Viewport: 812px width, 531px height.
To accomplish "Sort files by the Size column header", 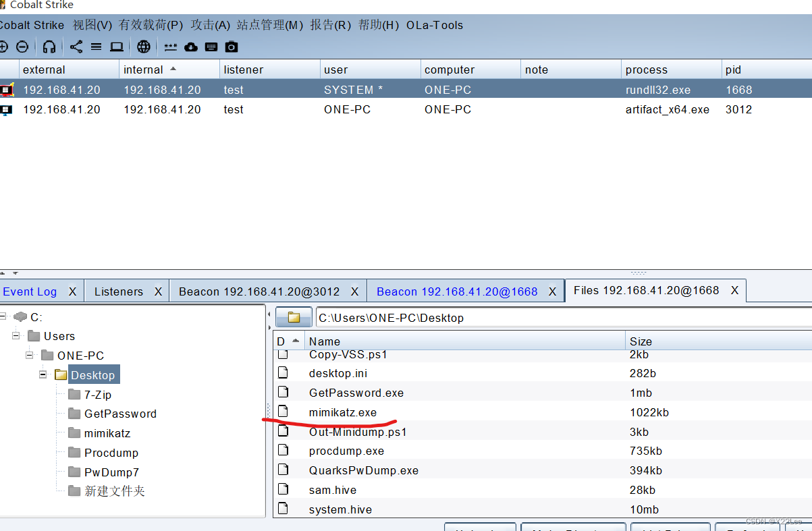I will [x=718, y=341].
